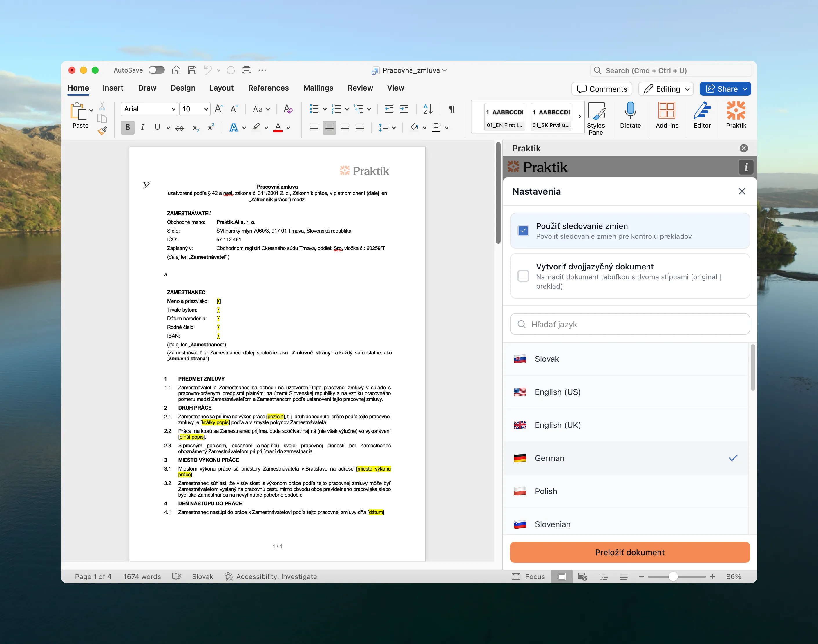Switch to the References tab

coord(268,88)
